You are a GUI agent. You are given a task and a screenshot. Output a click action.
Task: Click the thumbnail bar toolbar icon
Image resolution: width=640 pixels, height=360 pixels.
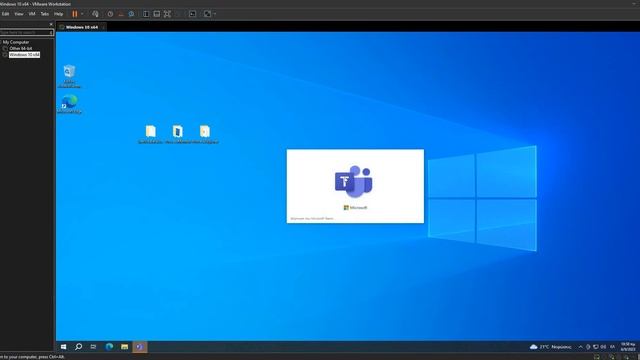(157, 14)
